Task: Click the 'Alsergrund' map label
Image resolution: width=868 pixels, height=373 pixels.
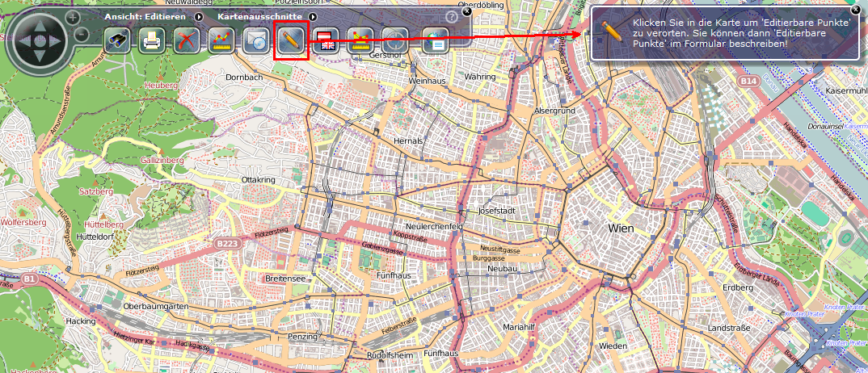Action: point(554,111)
